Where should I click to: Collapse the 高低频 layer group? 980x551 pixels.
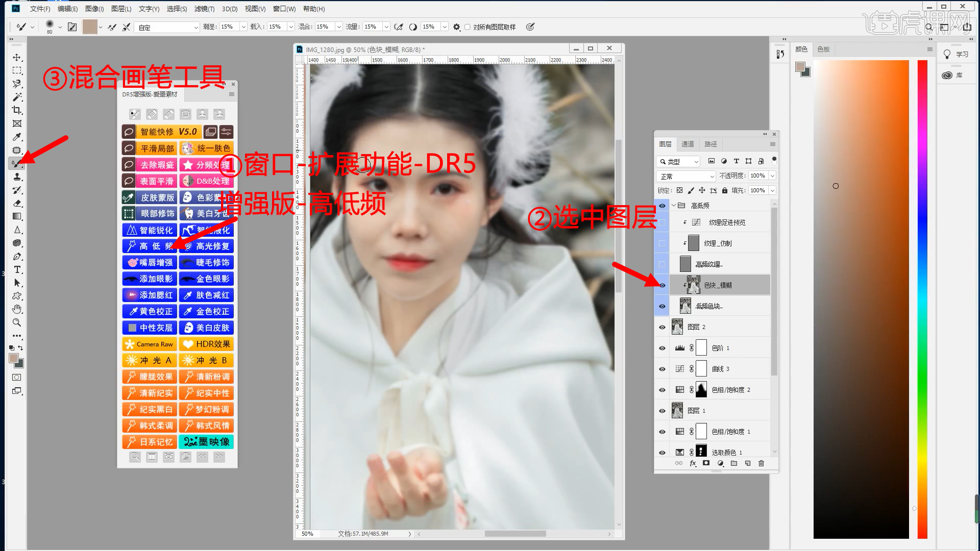[x=674, y=206]
